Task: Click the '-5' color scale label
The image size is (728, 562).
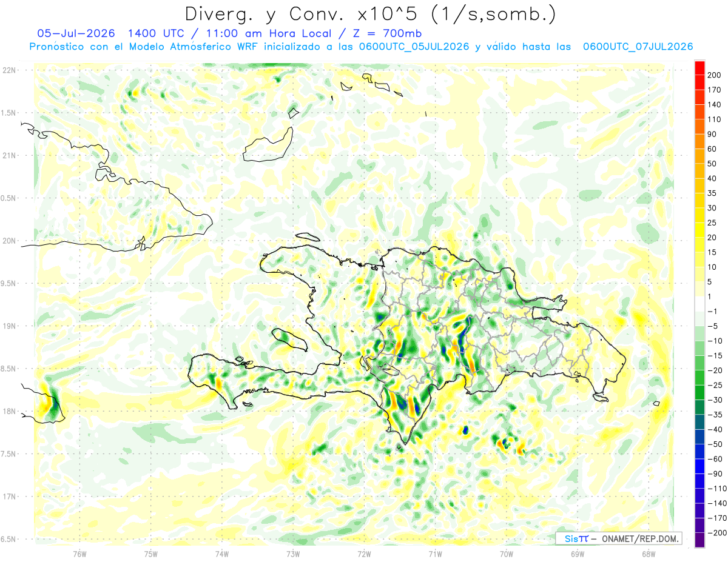Action: (713, 326)
